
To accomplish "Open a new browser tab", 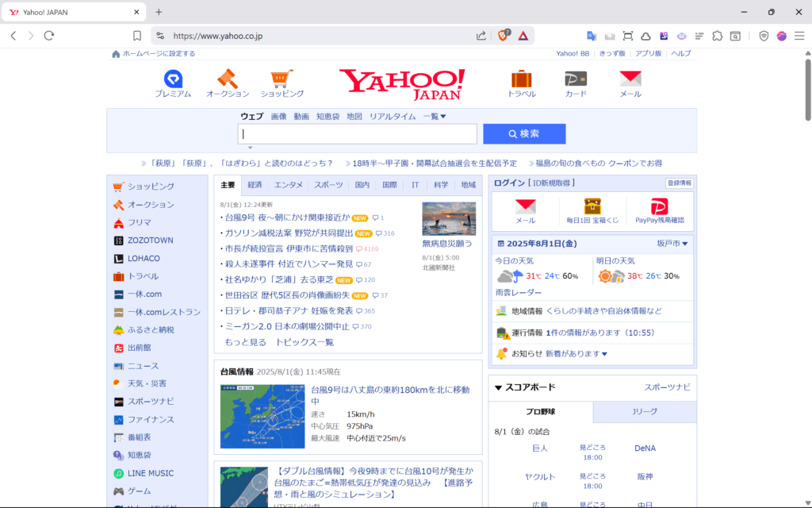I will click(159, 12).
